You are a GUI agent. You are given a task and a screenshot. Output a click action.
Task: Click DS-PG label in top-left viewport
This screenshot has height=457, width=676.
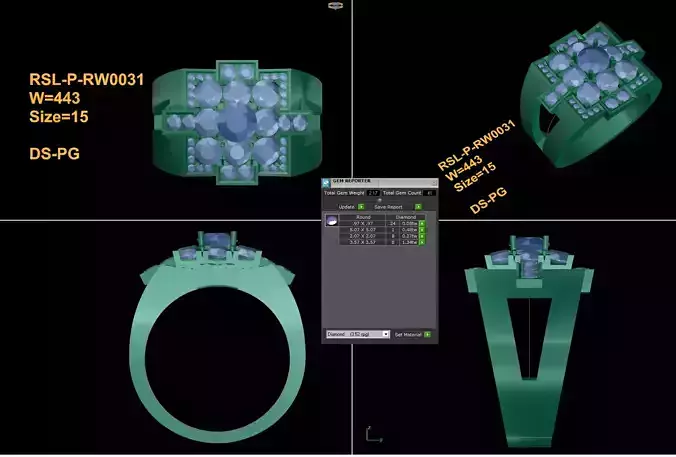(x=54, y=154)
